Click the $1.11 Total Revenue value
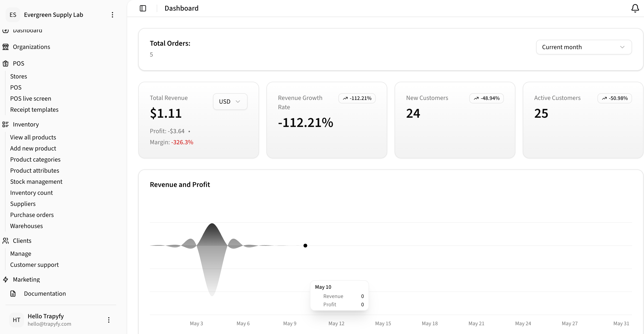644x334 pixels. pos(166,113)
